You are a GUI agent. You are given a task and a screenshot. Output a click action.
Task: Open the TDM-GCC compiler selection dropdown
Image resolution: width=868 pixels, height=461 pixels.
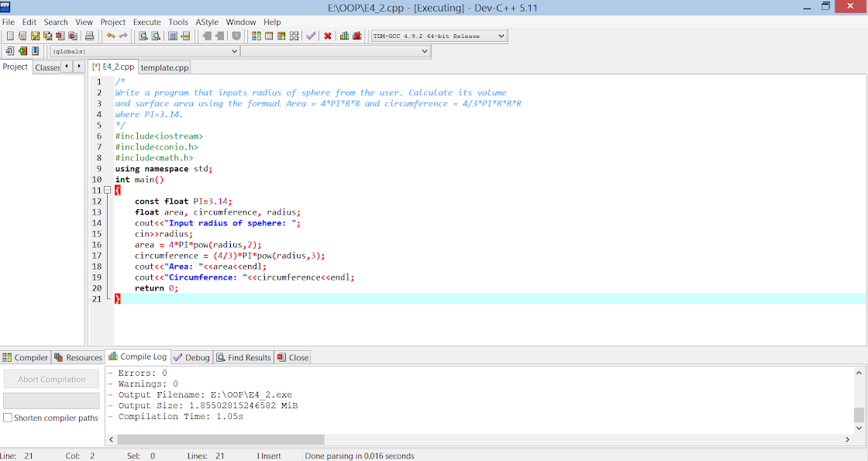[x=500, y=36]
